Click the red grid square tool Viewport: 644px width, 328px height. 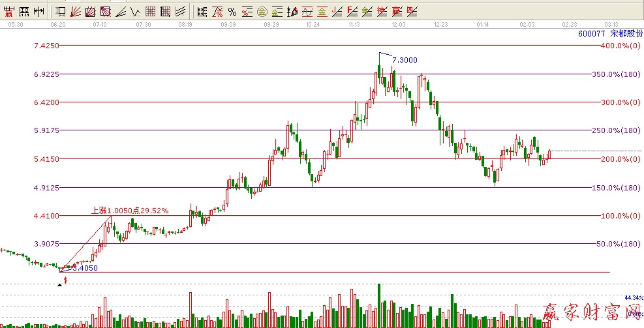pyautogui.click(x=150, y=12)
